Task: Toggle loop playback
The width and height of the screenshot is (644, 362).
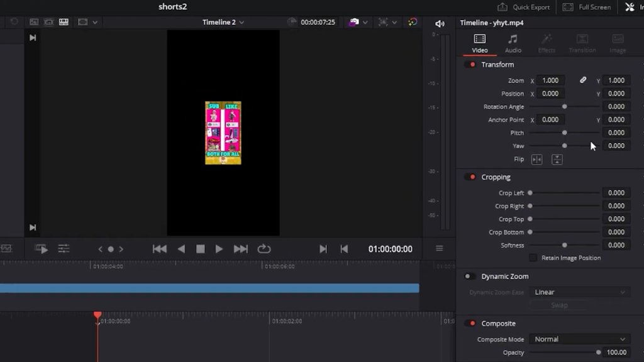Action: click(264, 249)
